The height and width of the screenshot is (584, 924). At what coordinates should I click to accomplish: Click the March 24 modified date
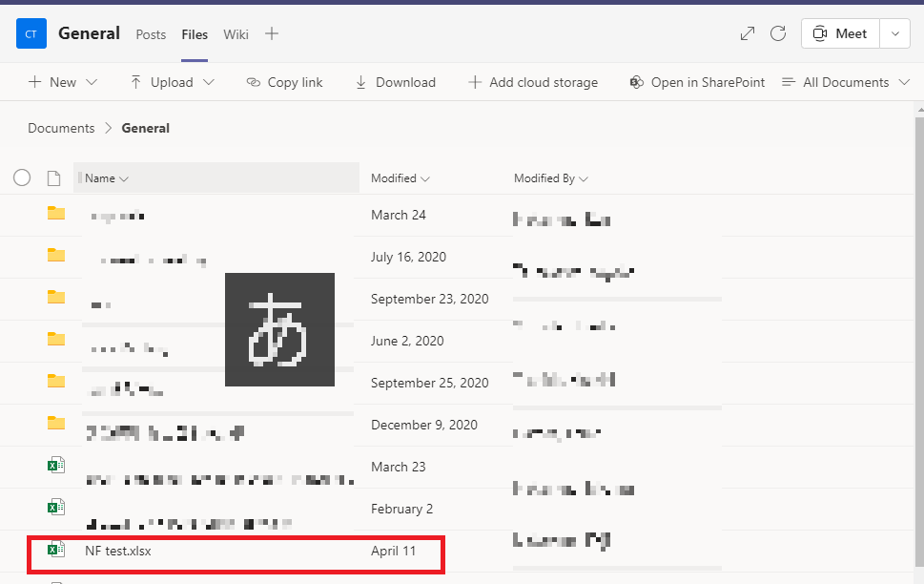click(x=399, y=215)
